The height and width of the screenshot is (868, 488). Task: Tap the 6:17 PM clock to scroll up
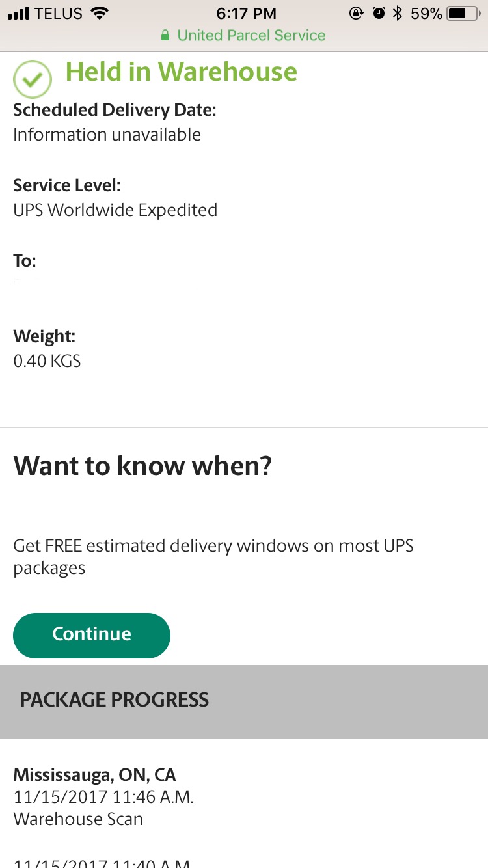tap(247, 13)
